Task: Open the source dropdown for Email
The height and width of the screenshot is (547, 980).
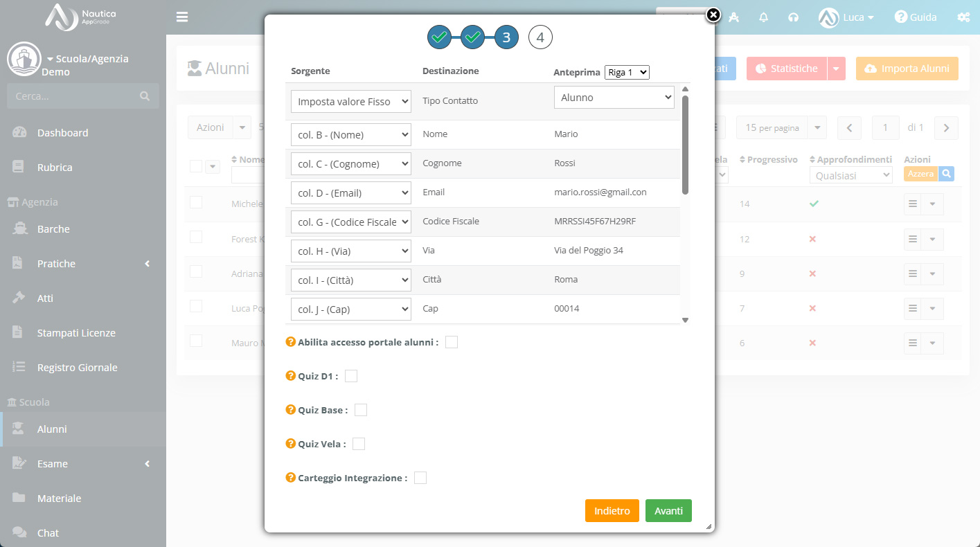Action: coord(351,193)
